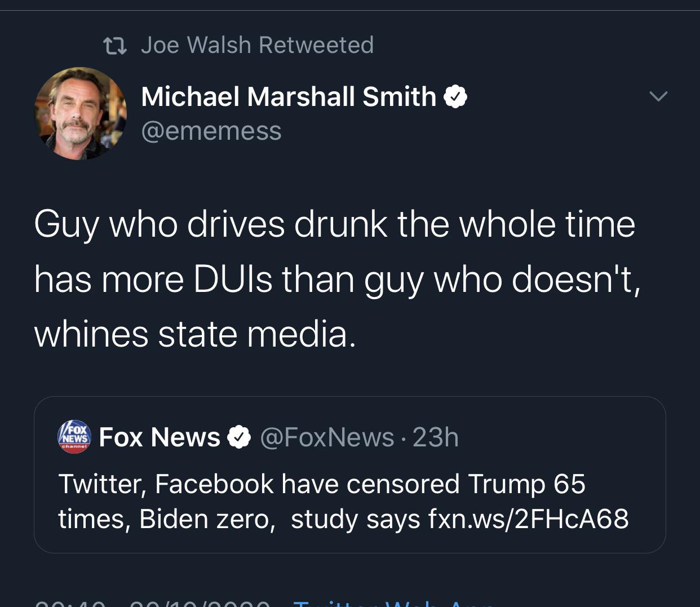Follow the fxn.ws/2FHcA68 link
700x607 pixels.
(x=528, y=519)
